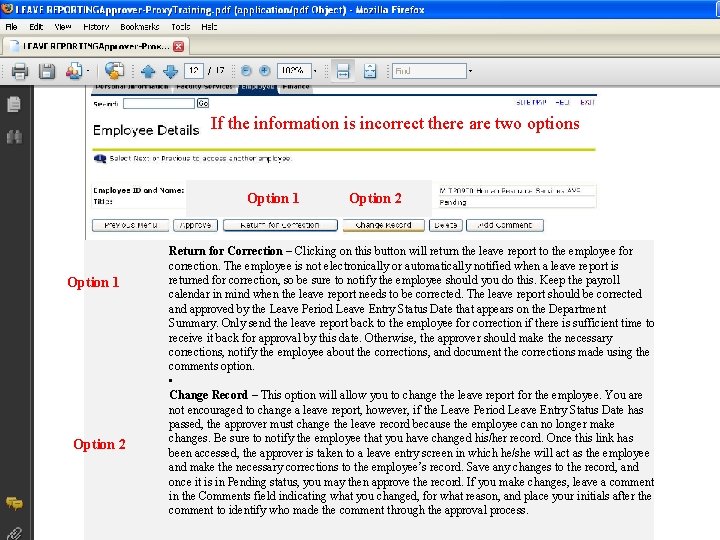720x540 pixels.
Task: Click the bold 'Return for Correction' paragraph heading
Action: (225, 251)
